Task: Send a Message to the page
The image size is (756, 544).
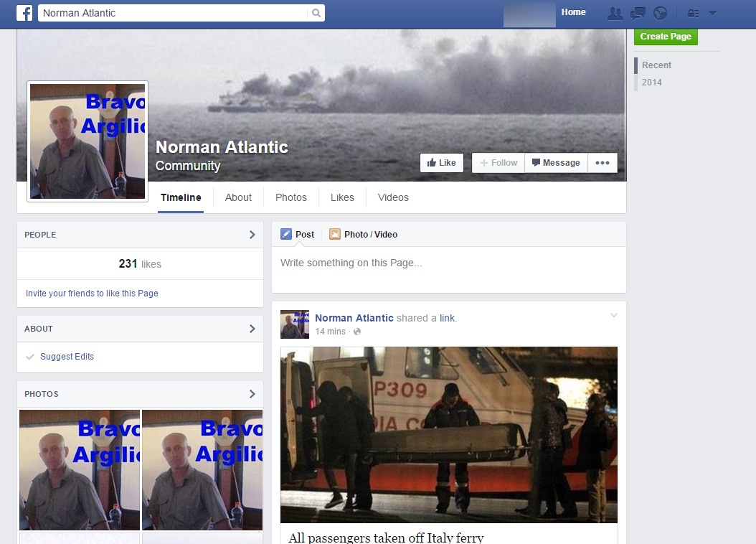Action: [x=556, y=162]
